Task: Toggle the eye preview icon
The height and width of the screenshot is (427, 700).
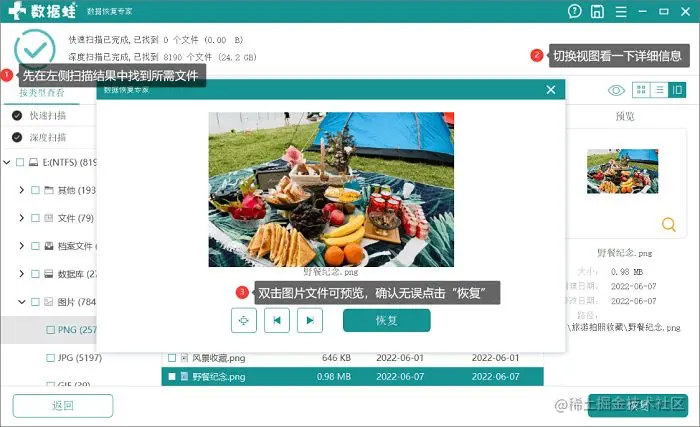Action: click(x=617, y=91)
